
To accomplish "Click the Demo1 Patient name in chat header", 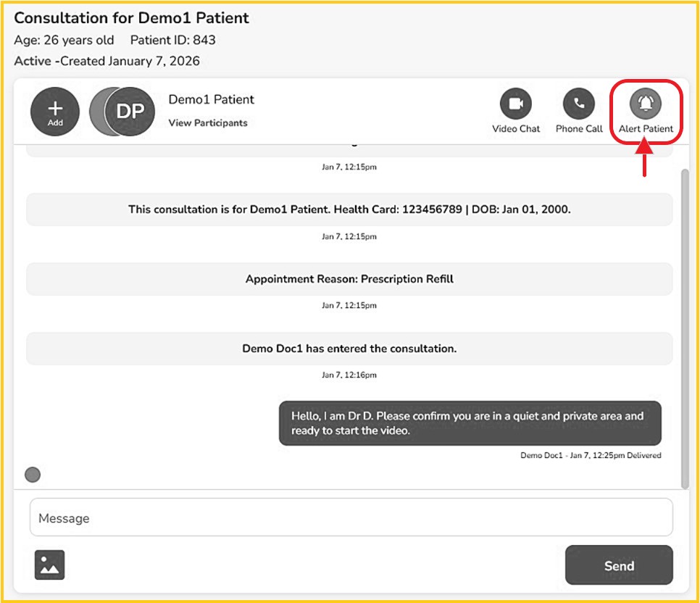I will (211, 99).
